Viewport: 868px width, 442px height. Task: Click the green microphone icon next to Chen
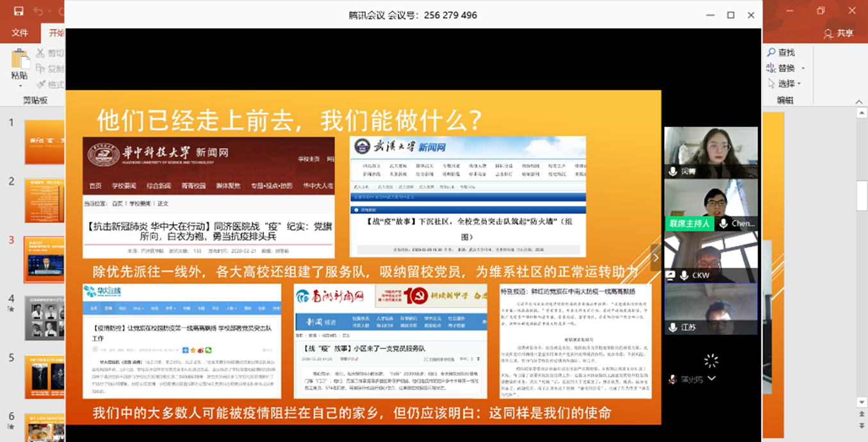[x=723, y=224]
